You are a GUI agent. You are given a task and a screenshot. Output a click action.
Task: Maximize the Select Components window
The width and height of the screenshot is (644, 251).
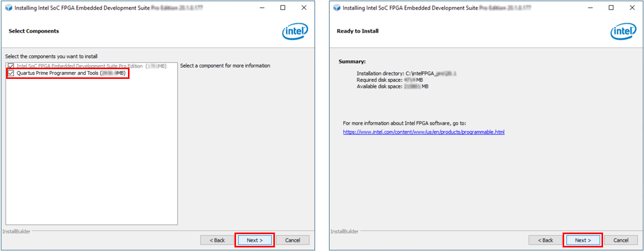coord(283,8)
